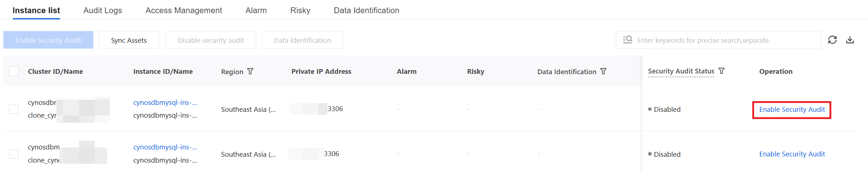Open the Data Identification tab
This screenshot has height=171, width=868.
point(367,10)
